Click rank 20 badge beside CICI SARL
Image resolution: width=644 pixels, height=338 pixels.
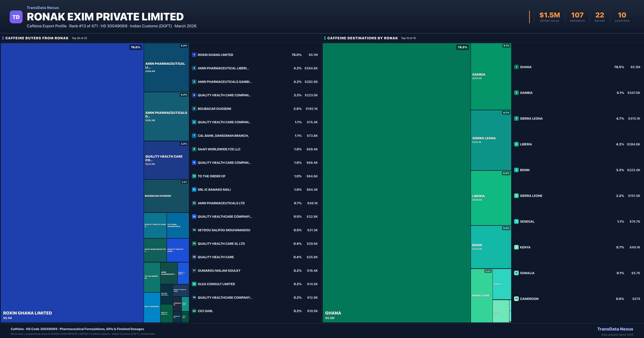(194, 311)
